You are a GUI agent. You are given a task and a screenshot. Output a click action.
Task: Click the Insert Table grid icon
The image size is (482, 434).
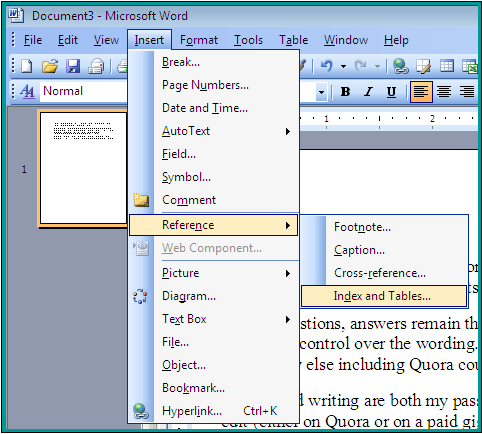click(x=447, y=66)
